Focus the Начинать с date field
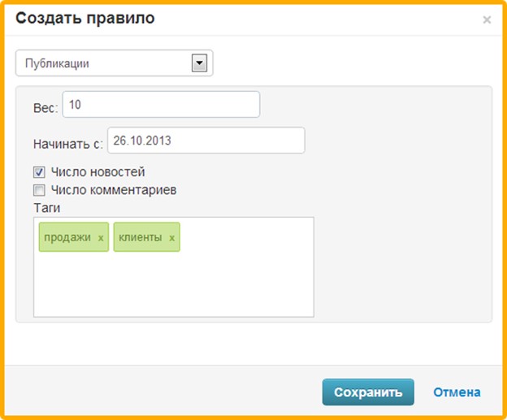 pos(206,141)
